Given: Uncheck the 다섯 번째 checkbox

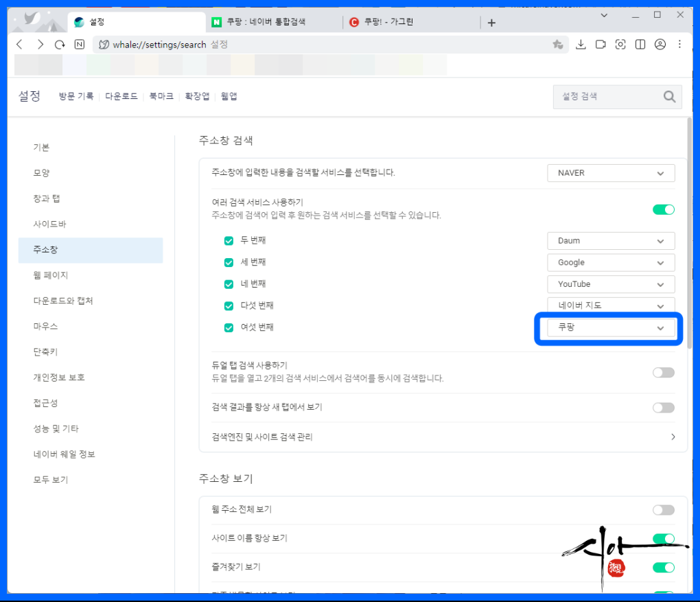Looking at the screenshot, I should pyautogui.click(x=229, y=306).
